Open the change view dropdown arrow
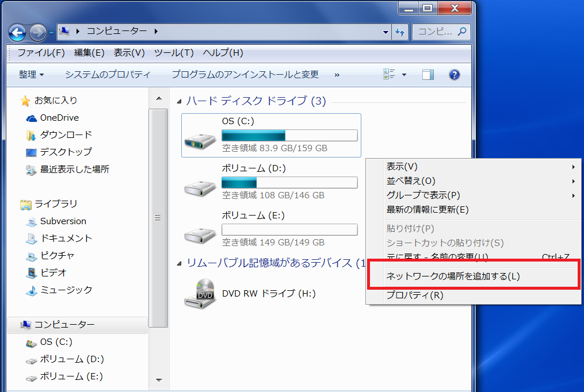This screenshot has height=392, width=584. pos(404,74)
